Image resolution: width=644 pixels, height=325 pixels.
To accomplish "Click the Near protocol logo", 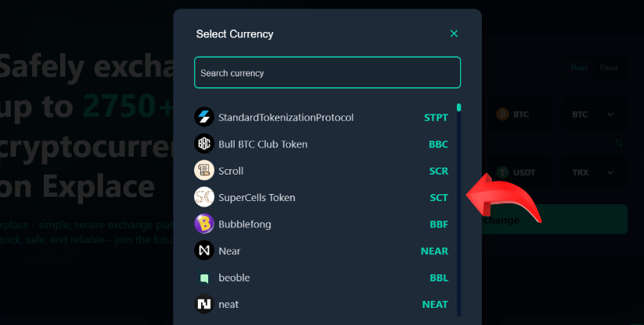I will point(204,251).
